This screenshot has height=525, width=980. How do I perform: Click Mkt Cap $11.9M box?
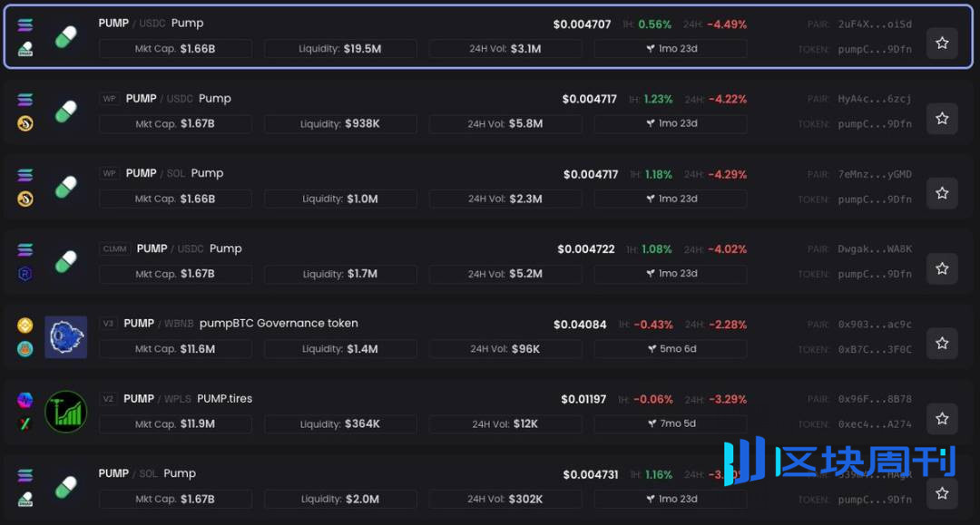pos(175,423)
